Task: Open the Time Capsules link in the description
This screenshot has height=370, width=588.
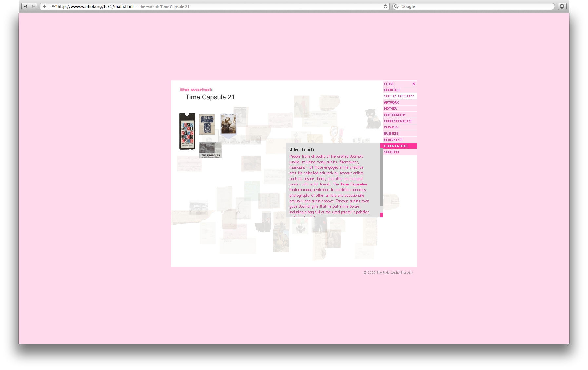Action: coord(353,184)
